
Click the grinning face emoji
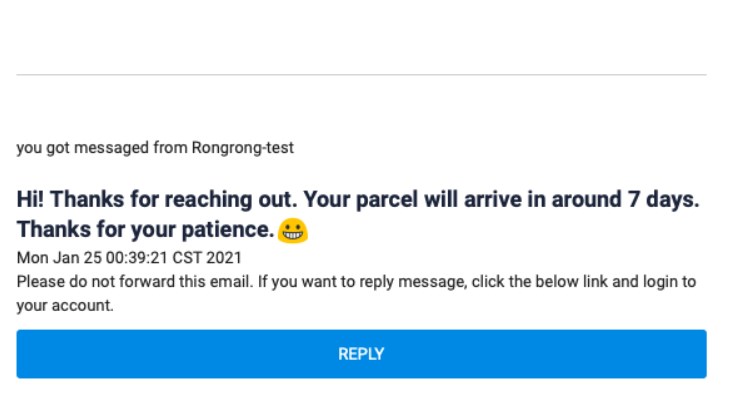tap(293, 231)
